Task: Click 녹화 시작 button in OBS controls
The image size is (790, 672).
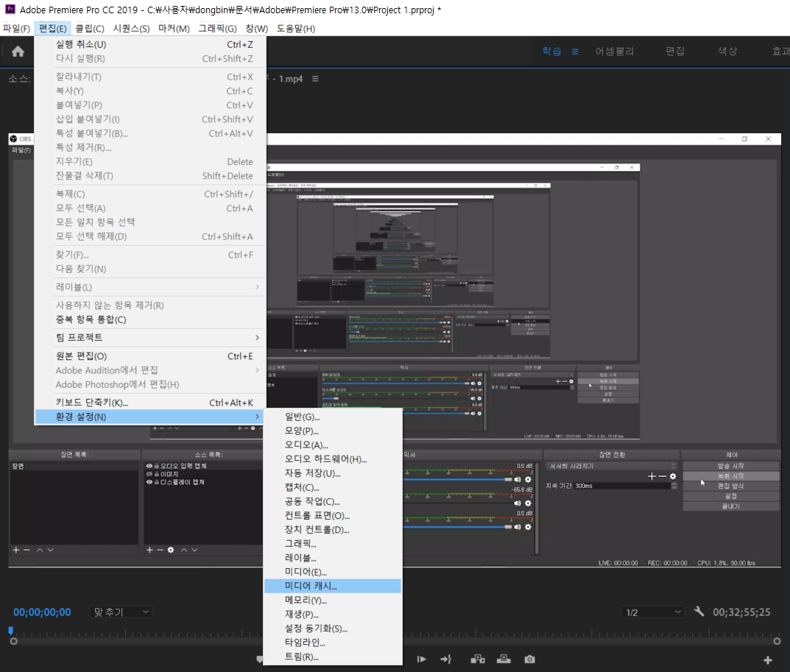Action: coord(731,476)
